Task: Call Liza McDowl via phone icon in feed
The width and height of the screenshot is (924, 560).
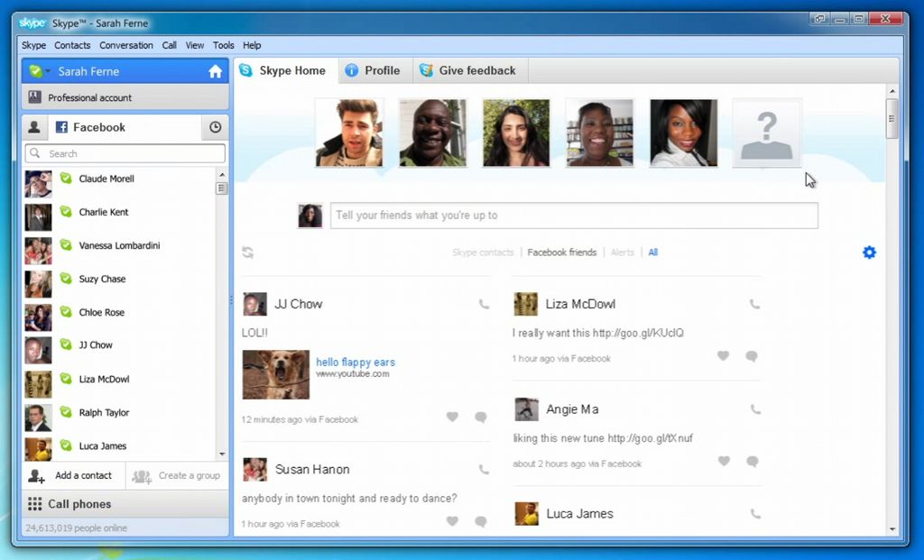Action: pyautogui.click(x=754, y=305)
